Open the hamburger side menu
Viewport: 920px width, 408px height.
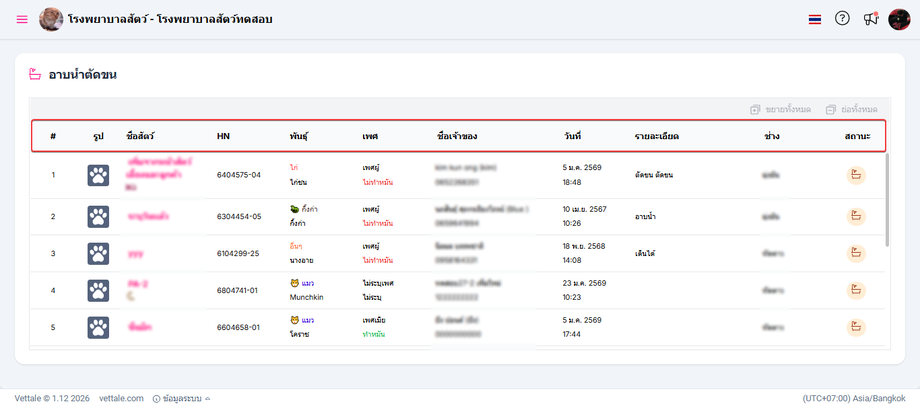point(22,19)
